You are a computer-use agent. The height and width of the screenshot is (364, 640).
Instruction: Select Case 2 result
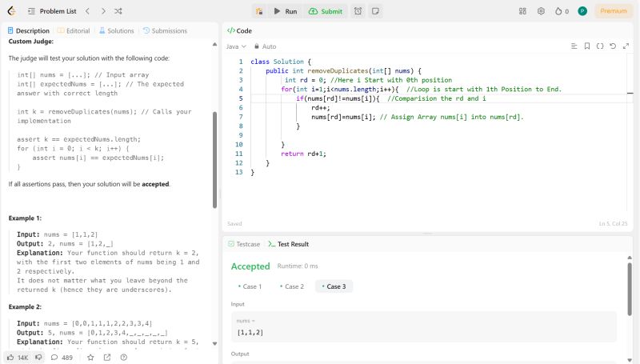point(292,286)
